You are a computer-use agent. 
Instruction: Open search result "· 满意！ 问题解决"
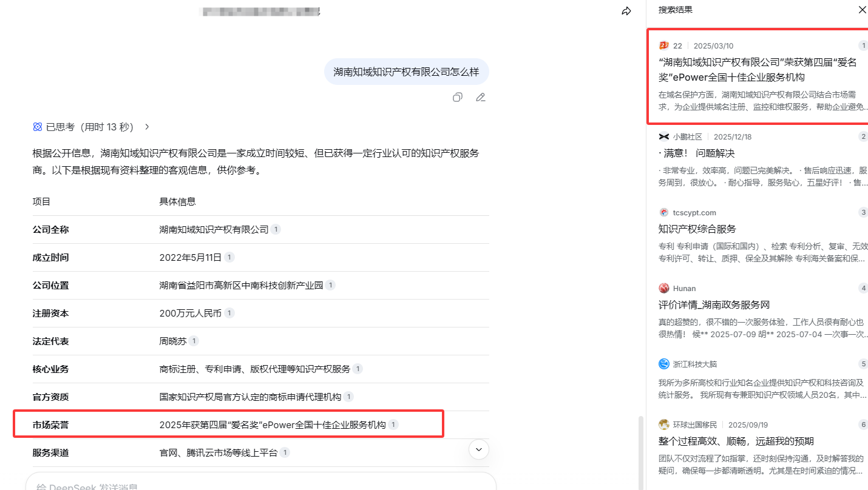(696, 153)
